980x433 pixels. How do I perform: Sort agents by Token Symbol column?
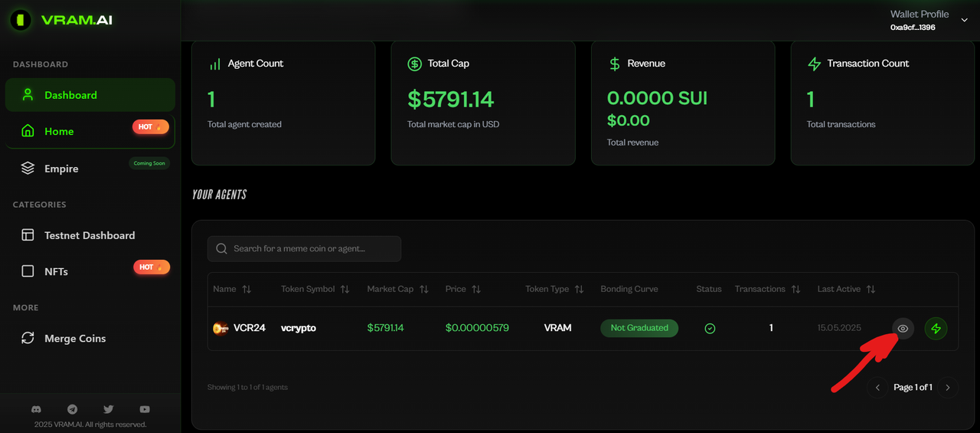point(315,289)
